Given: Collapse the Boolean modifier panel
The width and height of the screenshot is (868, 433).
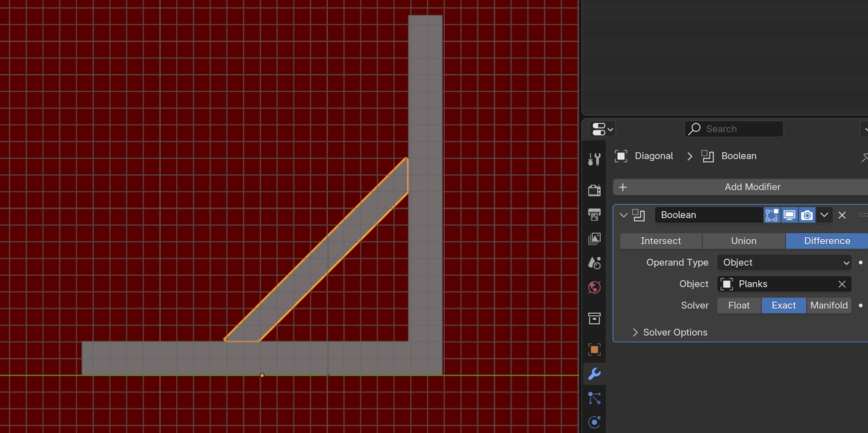Looking at the screenshot, I should pyautogui.click(x=624, y=215).
